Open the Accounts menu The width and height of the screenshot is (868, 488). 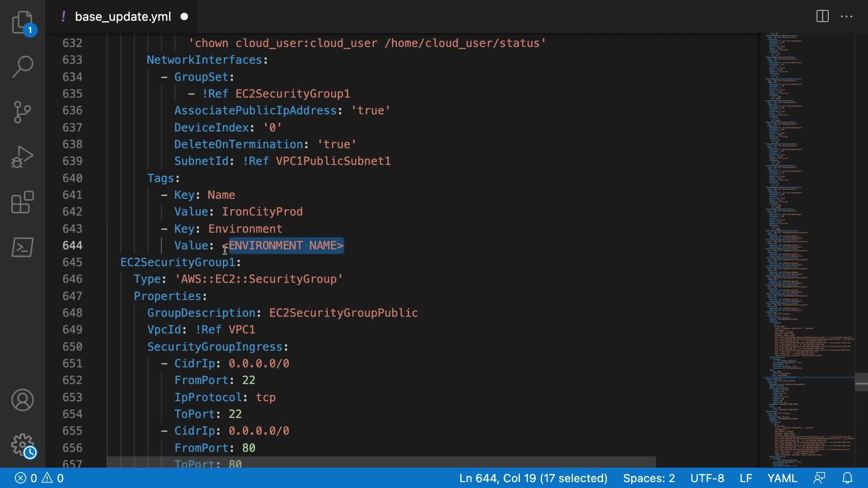[22, 400]
